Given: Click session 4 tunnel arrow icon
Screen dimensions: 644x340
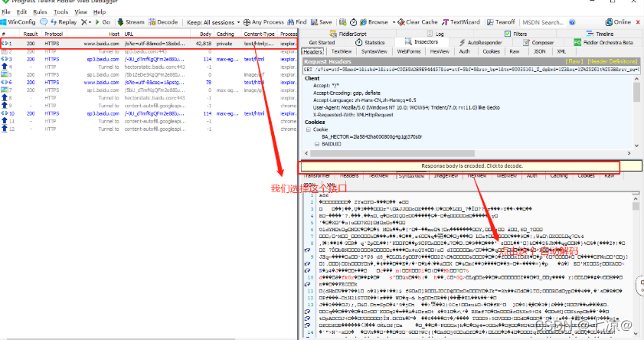Looking at the screenshot, I should 5,67.
